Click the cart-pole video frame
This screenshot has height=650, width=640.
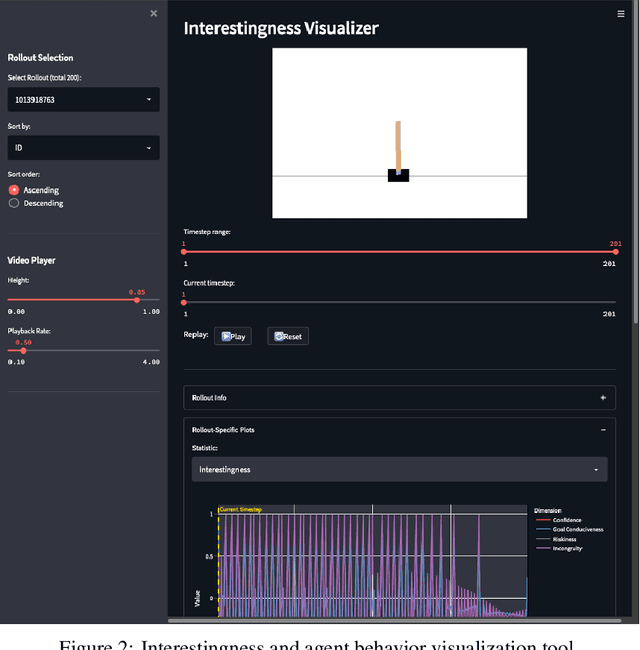point(399,133)
